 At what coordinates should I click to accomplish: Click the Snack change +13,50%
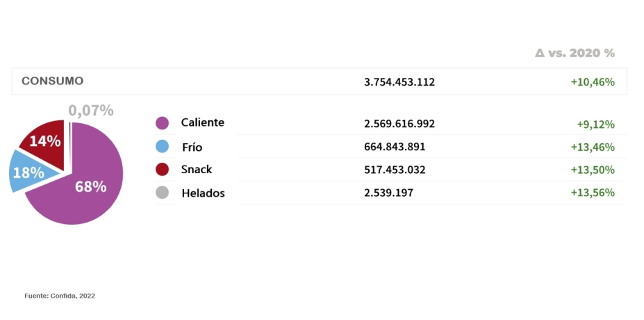593,170
